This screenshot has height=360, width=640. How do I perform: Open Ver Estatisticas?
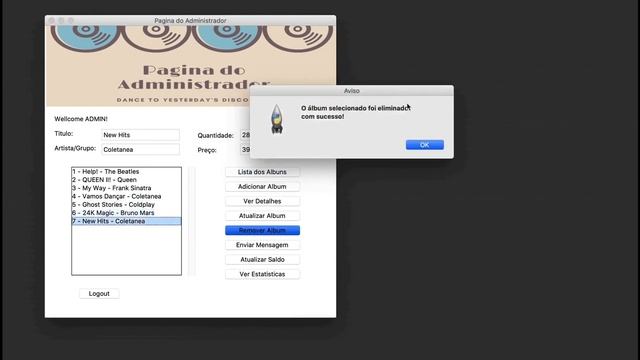pyautogui.click(x=262, y=274)
